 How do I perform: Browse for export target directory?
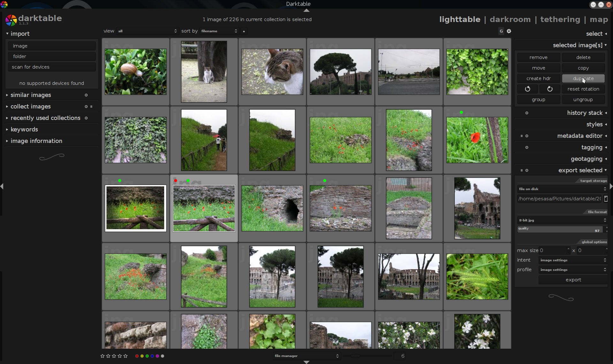click(x=606, y=199)
